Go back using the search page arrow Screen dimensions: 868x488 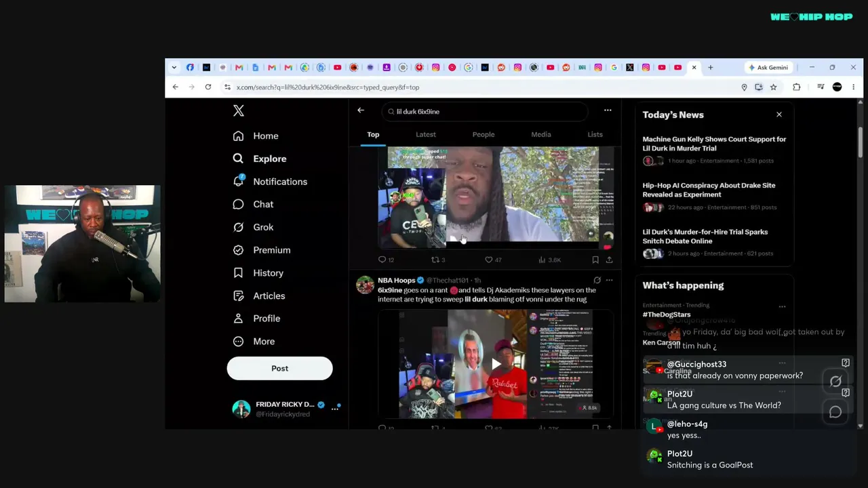[361, 110]
